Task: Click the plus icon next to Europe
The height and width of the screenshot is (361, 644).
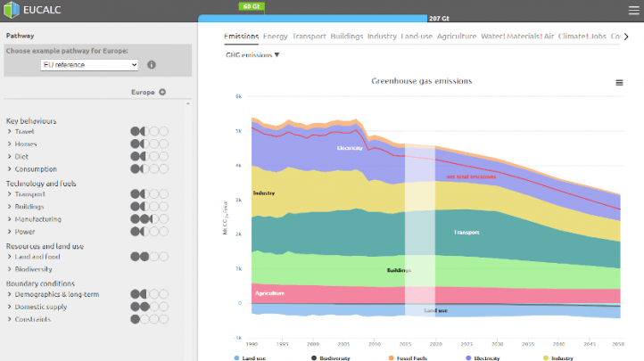Action: [x=162, y=92]
